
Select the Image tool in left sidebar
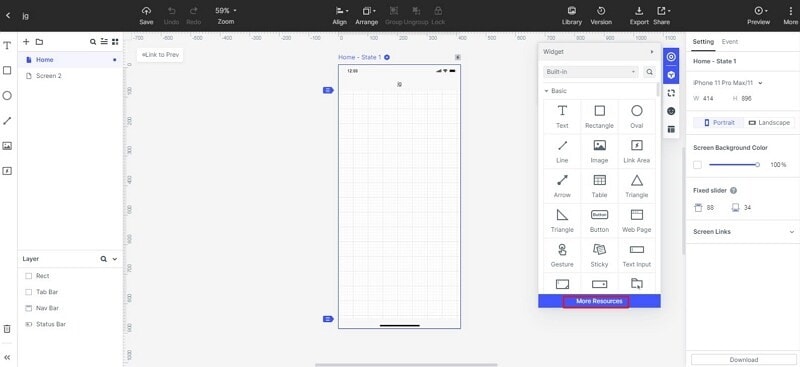pyautogui.click(x=7, y=146)
